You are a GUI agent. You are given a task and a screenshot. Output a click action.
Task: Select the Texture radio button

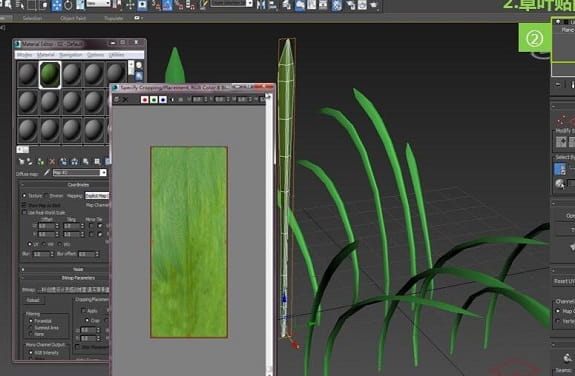coord(24,196)
